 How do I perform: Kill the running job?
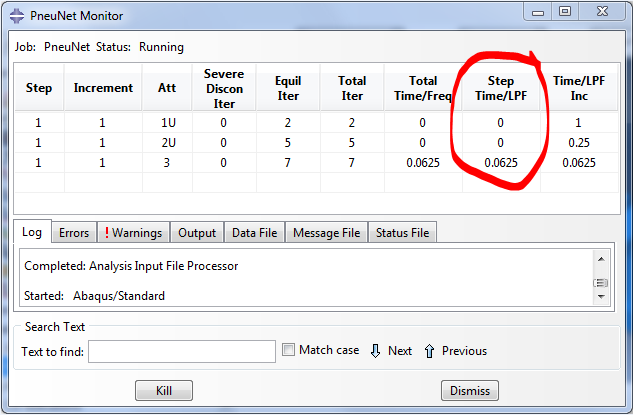164,390
